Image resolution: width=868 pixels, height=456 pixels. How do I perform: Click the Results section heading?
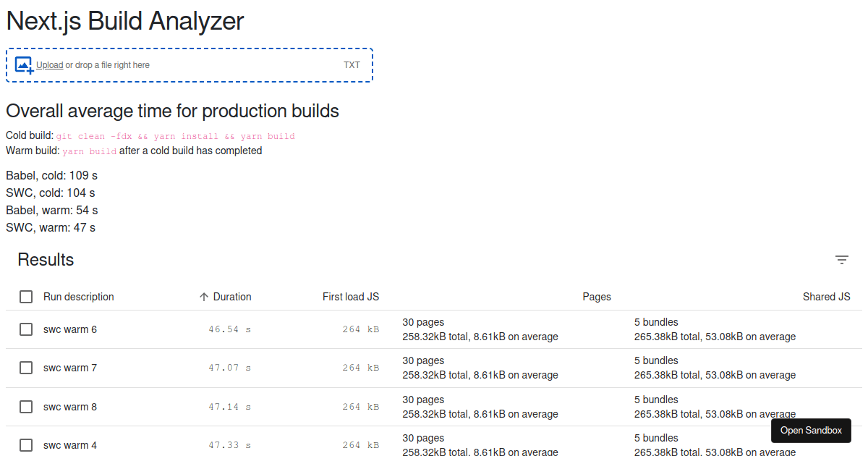point(46,259)
